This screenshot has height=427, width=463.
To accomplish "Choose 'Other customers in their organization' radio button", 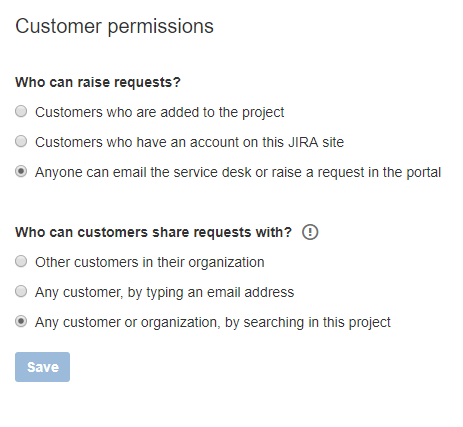I will coord(21,261).
